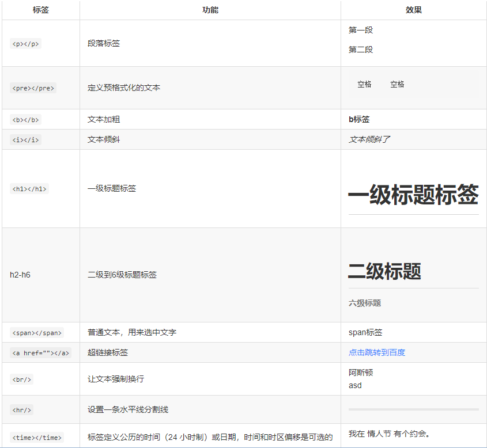Image resolution: width=487 pixels, height=448 pixels.
Task: Click the 设置一条水平线分割线 description
Action: pos(128,409)
